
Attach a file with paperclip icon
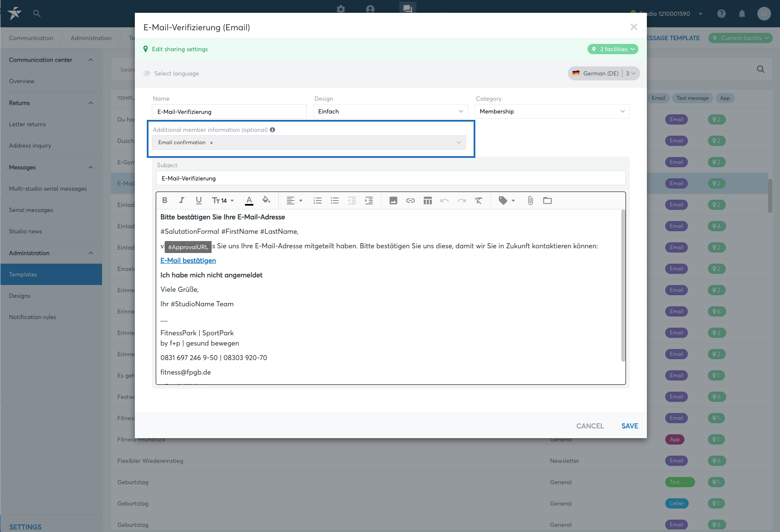(530, 201)
